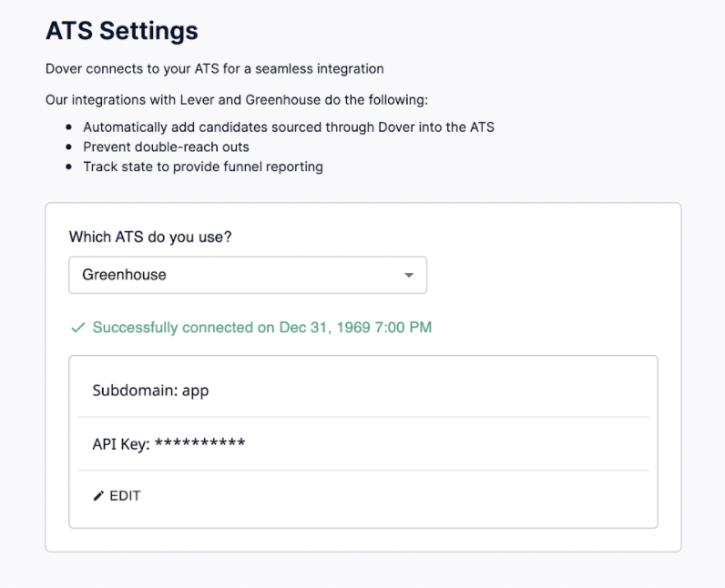Open the Greenhouse ATS selection dropdown
The width and height of the screenshot is (725, 588).
(x=248, y=275)
